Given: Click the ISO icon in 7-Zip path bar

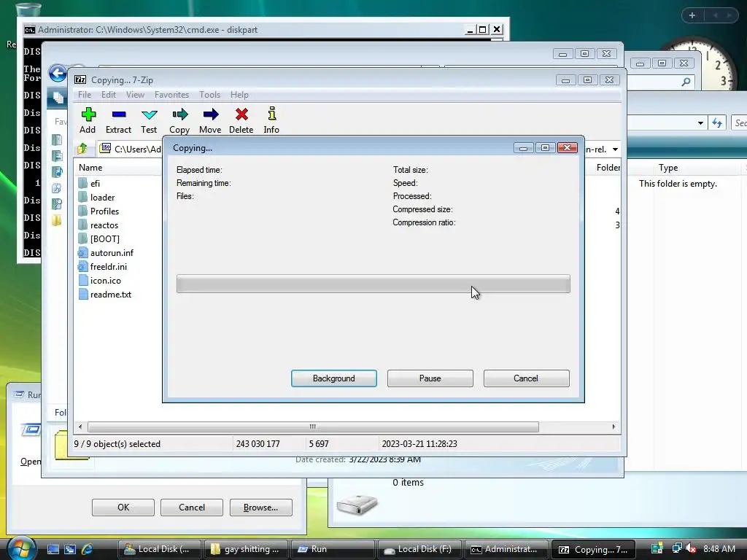Looking at the screenshot, I should [105, 149].
